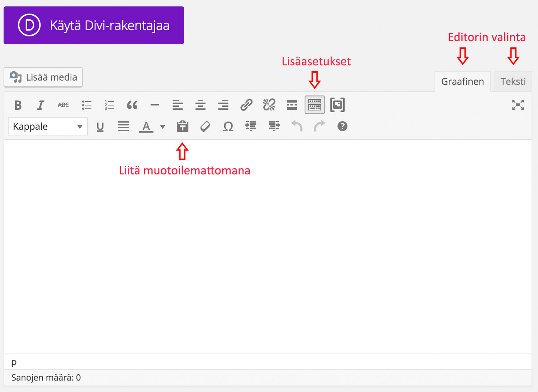Toggle bold formatting

tap(18, 105)
